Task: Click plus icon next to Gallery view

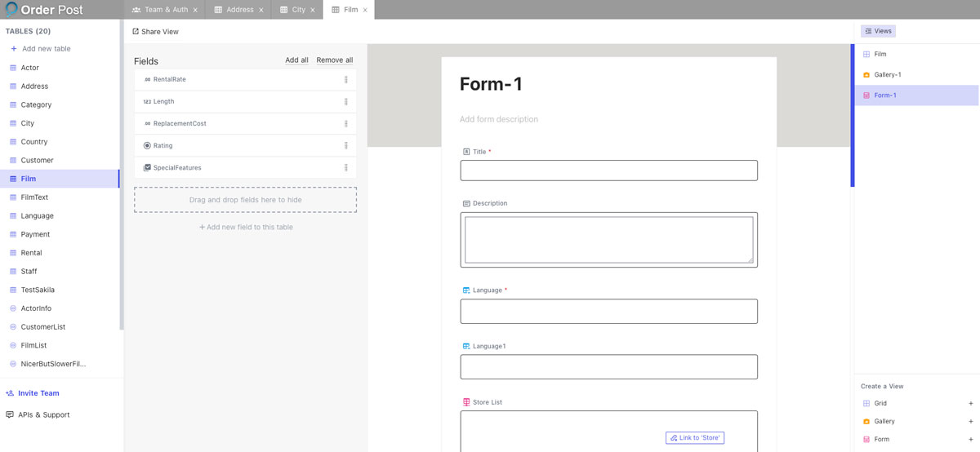Action: [970, 422]
